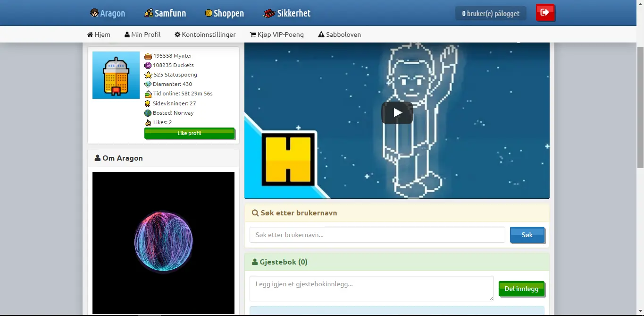Click the Bosted globe icon

click(148, 113)
